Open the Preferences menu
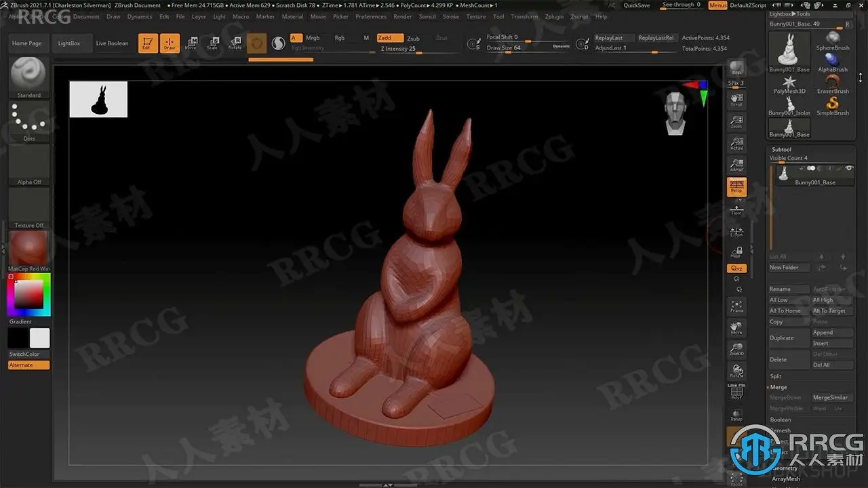The height and width of the screenshot is (488, 868). click(371, 16)
